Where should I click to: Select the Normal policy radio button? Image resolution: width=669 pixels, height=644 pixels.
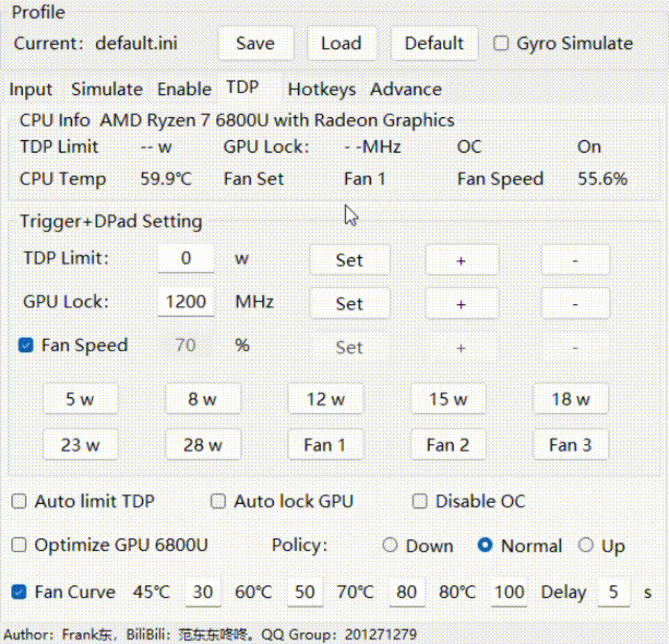point(485,545)
